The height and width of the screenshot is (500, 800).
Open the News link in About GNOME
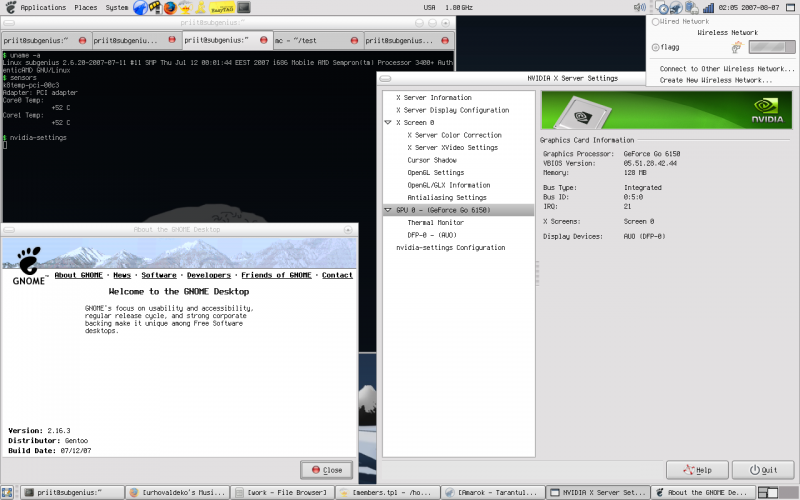pos(122,275)
